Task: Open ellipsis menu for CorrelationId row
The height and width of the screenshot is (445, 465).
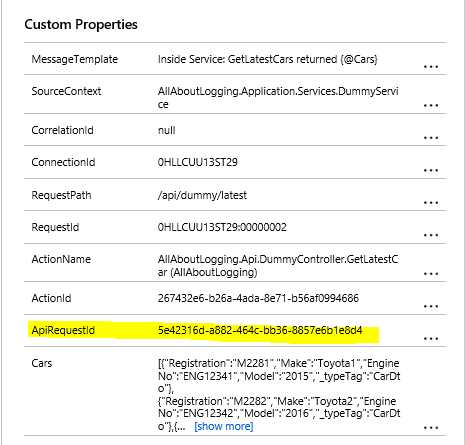Action: pyautogui.click(x=431, y=138)
